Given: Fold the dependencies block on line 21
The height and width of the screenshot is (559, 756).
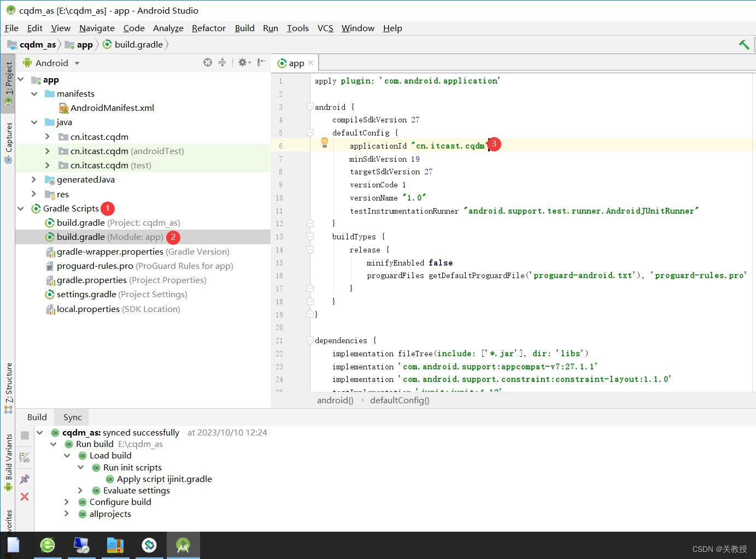Looking at the screenshot, I should point(310,340).
